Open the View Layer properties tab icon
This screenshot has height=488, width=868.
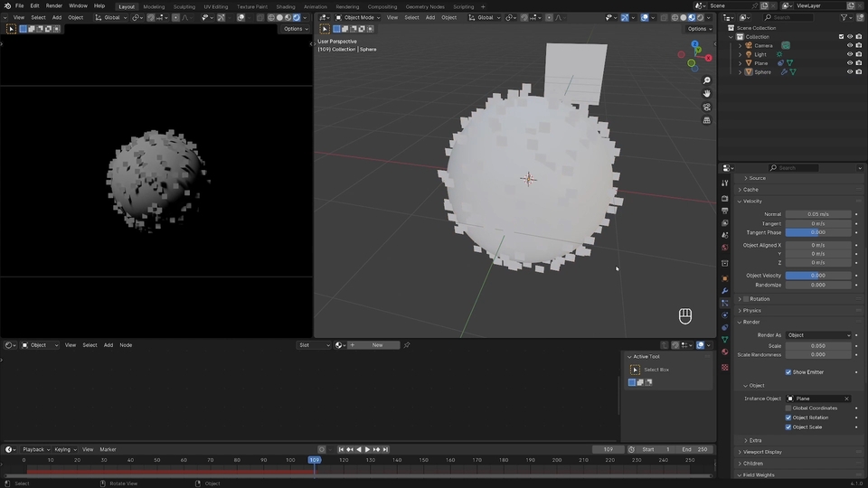coord(724,223)
